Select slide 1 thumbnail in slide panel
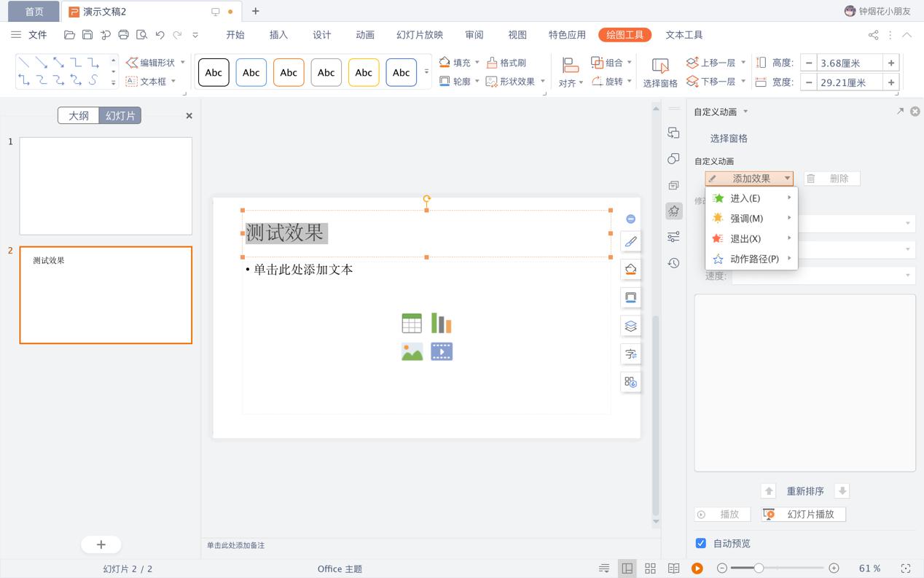The height and width of the screenshot is (578, 924). 106,185
